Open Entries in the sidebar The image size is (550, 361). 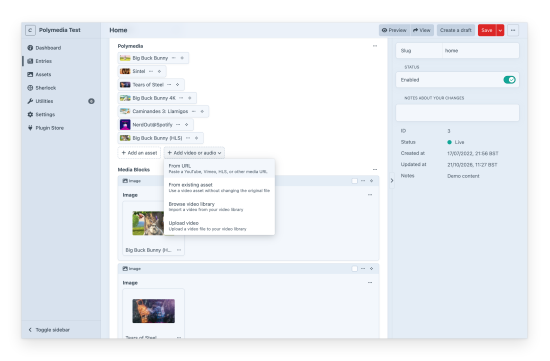[x=40, y=61]
